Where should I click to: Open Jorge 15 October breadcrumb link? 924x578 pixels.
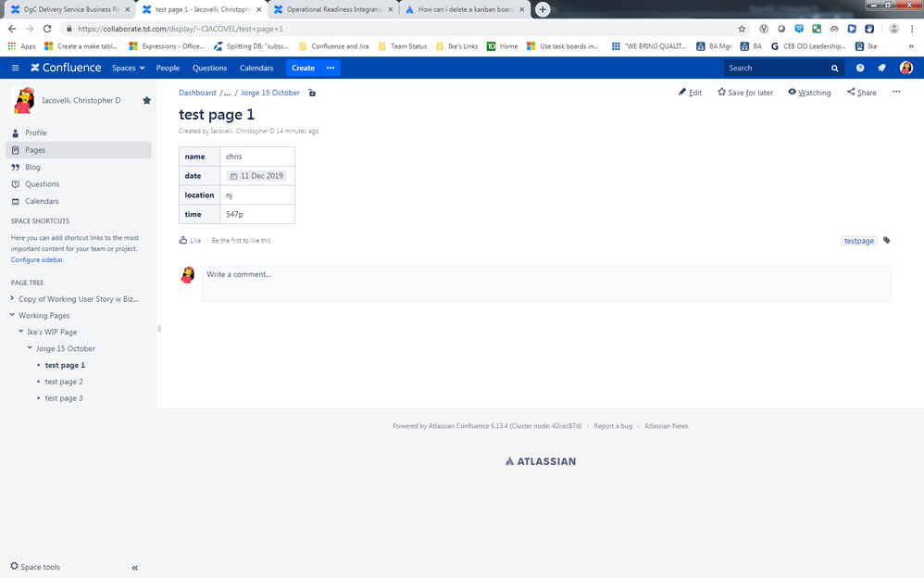[270, 93]
